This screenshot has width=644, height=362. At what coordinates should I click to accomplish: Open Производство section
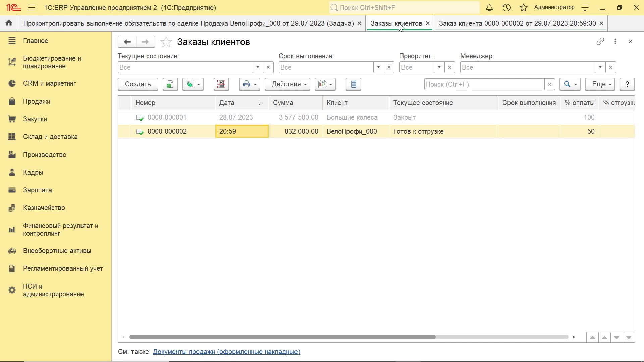(56, 155)
